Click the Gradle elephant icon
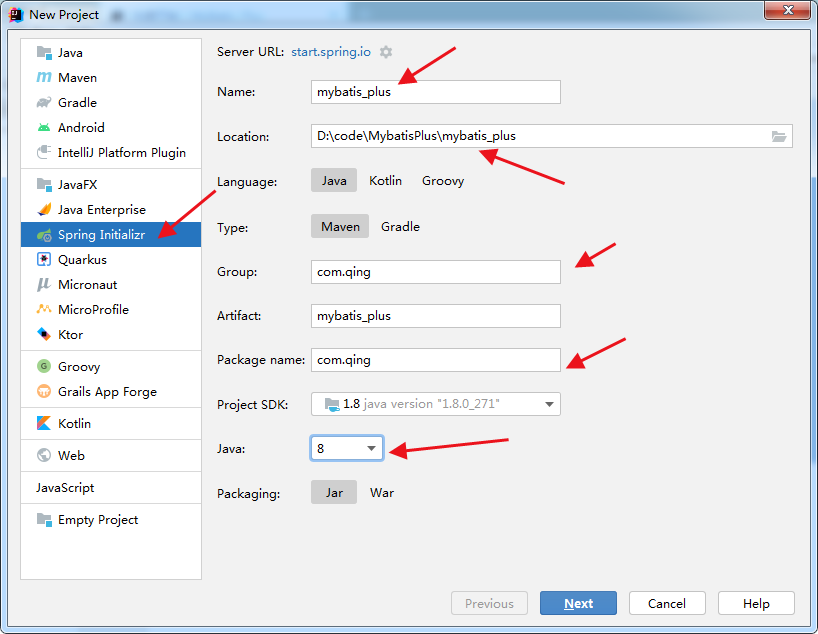The image size is (818, 634). [x=44, y=102]
